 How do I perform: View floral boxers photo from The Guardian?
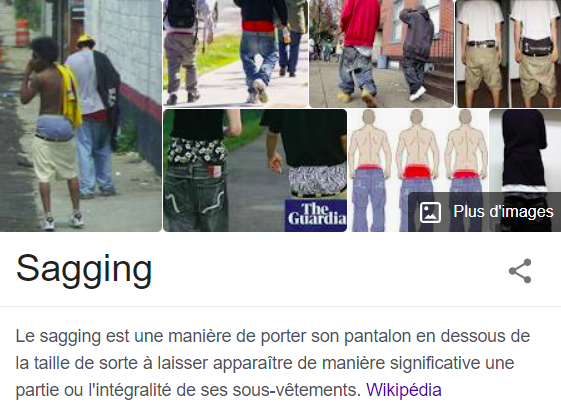255,170
